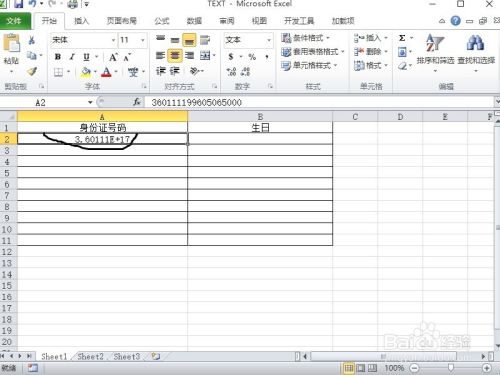The image size is (500, 375).
Task: Click the AutoSum sigma icon
Action: [402, 38]
